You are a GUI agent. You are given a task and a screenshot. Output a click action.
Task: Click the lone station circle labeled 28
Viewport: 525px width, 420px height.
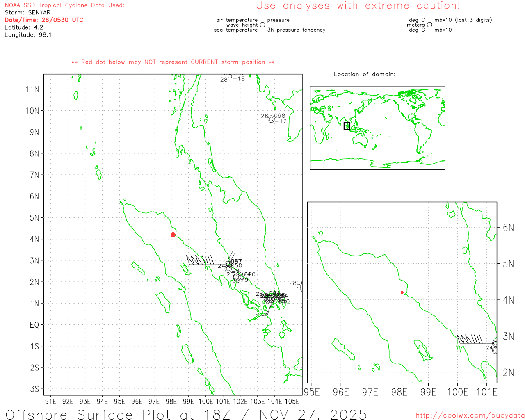(299, 286)
